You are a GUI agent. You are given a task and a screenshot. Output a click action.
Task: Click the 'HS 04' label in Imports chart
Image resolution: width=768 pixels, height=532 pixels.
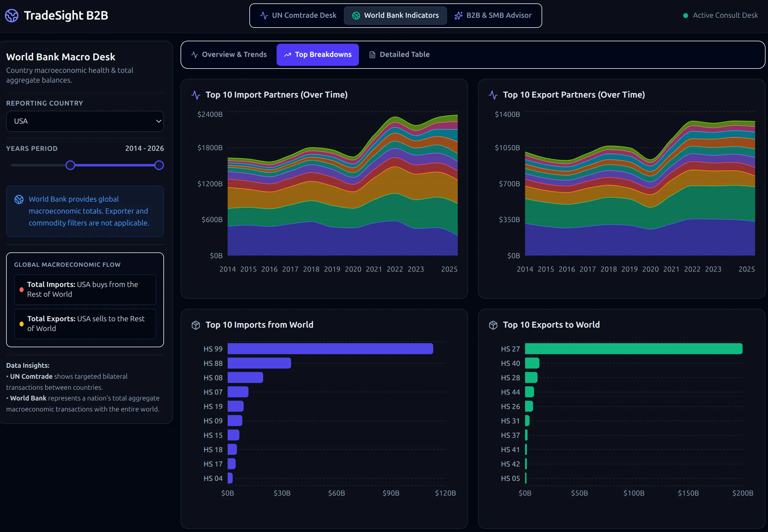tap(213, 479)
